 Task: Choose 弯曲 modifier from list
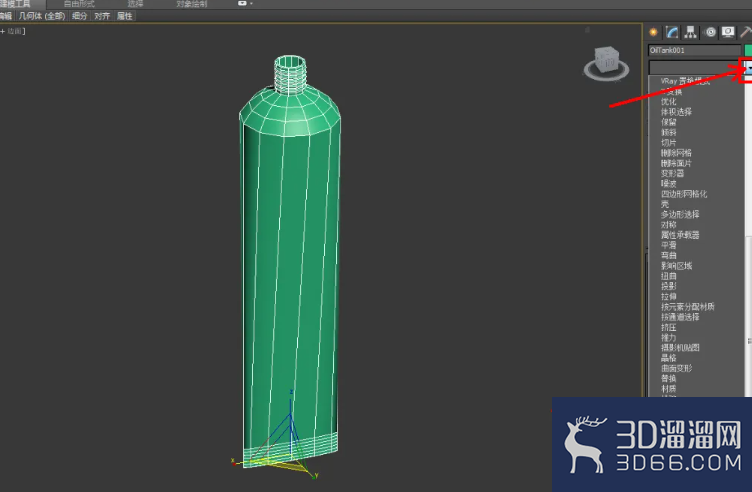(669, 256)
